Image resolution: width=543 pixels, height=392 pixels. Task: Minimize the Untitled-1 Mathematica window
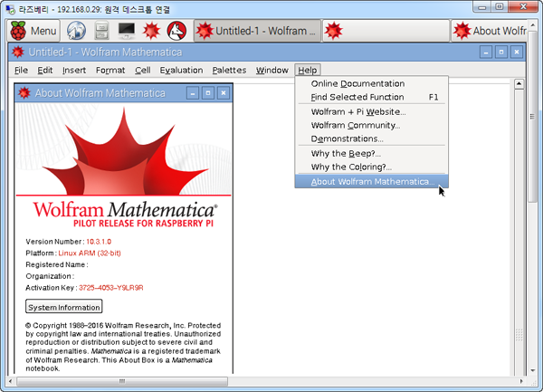click(x=486, y=53)
